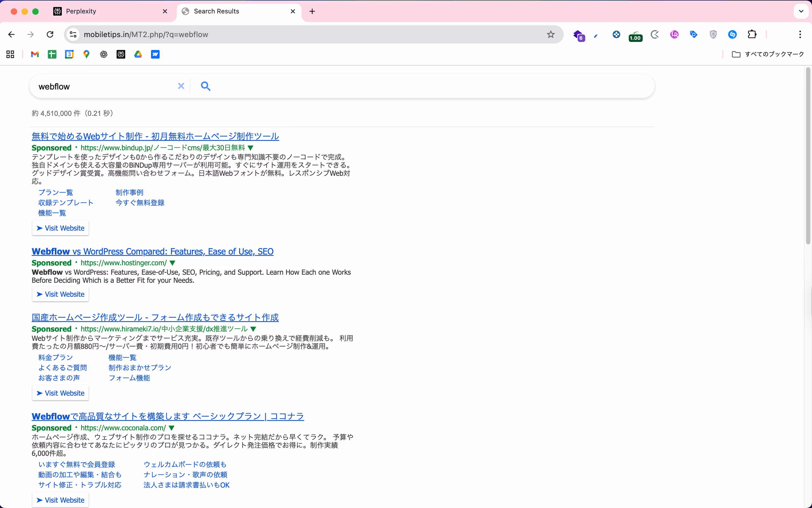
Task: Open the purple extension with badge 6
Action: coord(579,35)
